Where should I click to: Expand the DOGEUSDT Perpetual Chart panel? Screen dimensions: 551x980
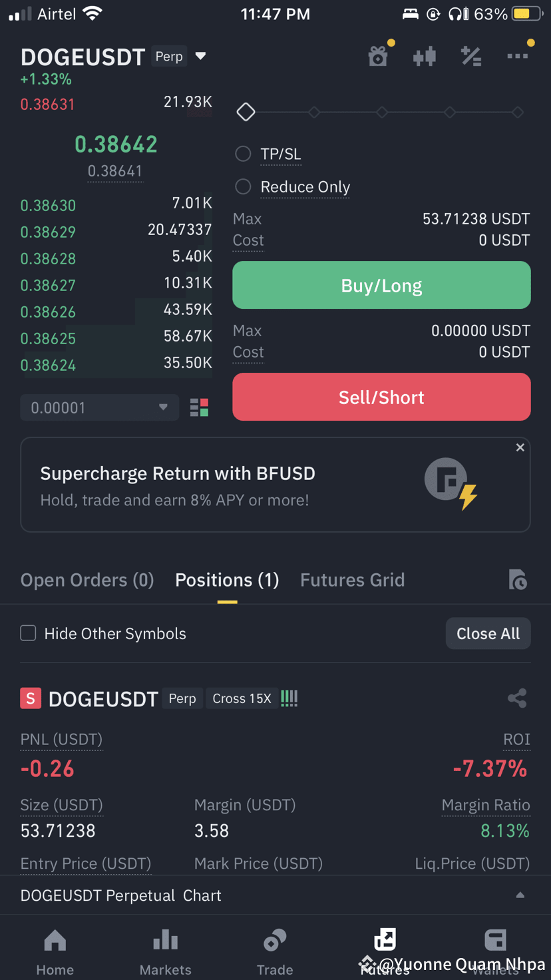click(275, 895)
